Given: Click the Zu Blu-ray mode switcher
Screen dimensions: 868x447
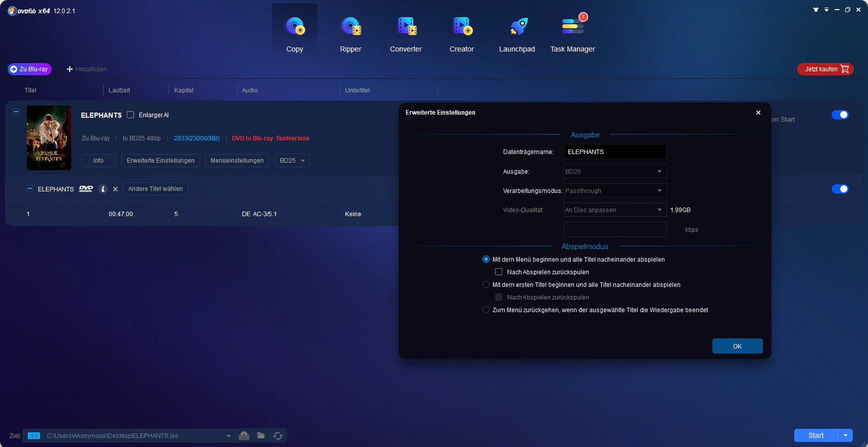Looking at the screenshot, I should point(29,69).
